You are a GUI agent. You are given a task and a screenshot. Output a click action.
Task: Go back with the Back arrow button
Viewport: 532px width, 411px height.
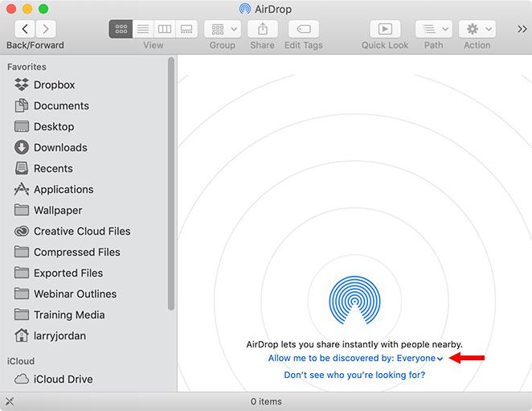(25, 29)
